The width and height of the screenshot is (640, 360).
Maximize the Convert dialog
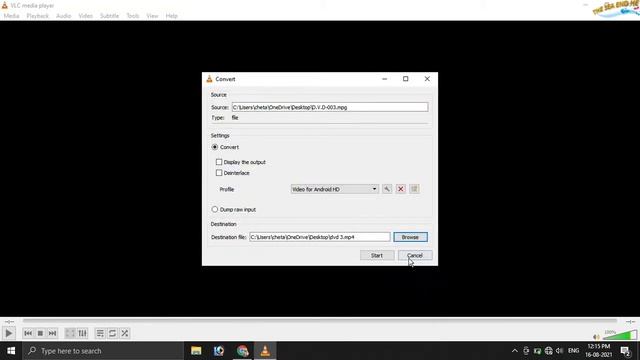click(406, 79)
